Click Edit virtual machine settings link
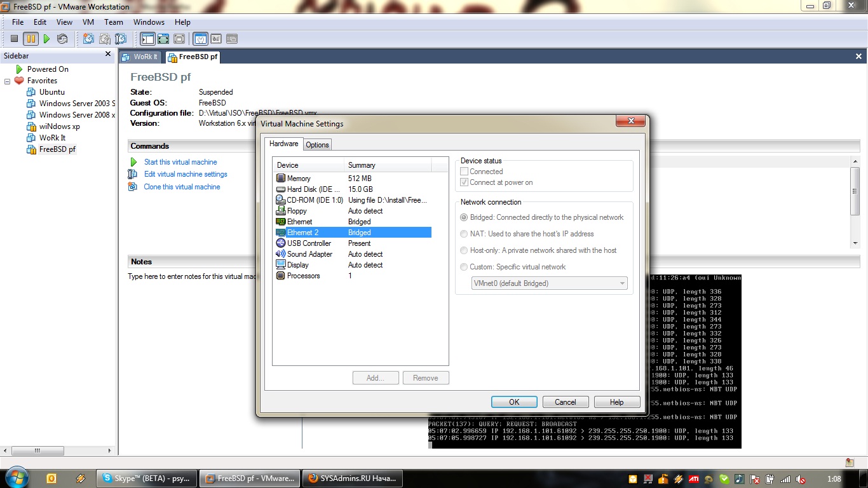The width and height of the screenshot is (868, 488). coord(186,174)
